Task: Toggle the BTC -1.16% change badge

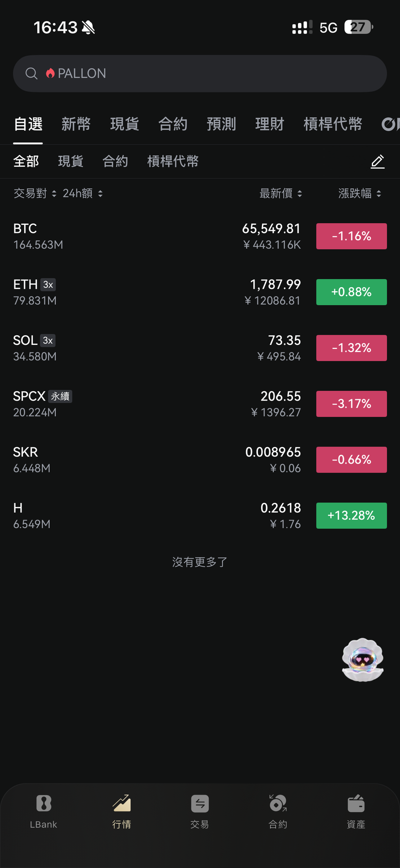Action: point(351,236)
